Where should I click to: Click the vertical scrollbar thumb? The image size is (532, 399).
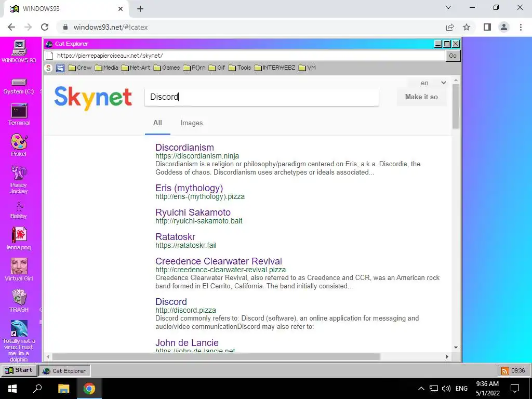click(456, 106)
